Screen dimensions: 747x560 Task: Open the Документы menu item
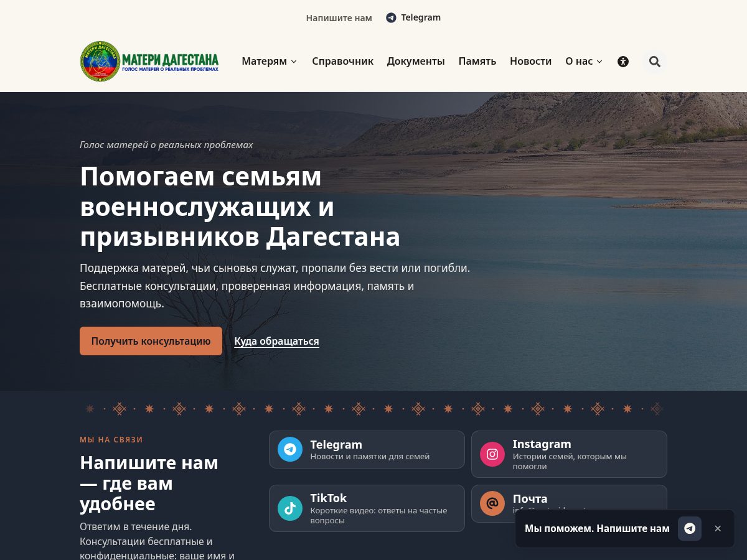click(x=416, y=61)
